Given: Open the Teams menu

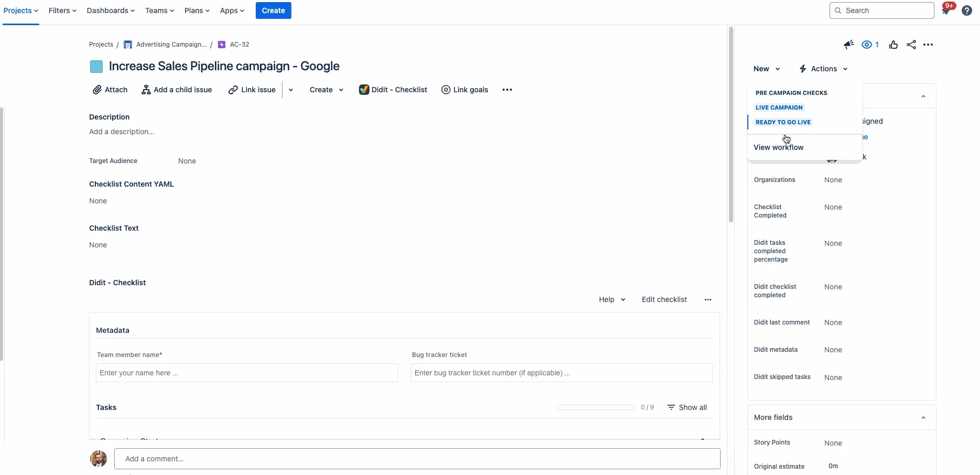Looking at the screenshot, I should coord(159,10).
